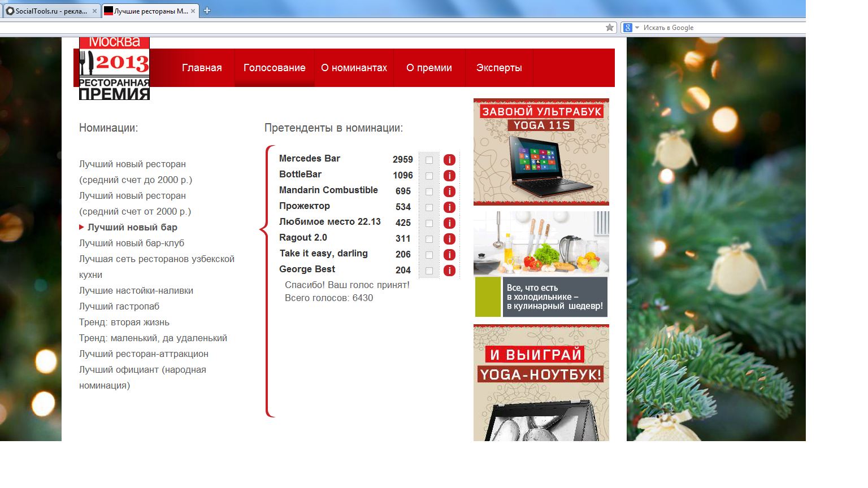Open info for Любимое место 22.13
This screenshot has width=868, height=488.
coord(449,223)
